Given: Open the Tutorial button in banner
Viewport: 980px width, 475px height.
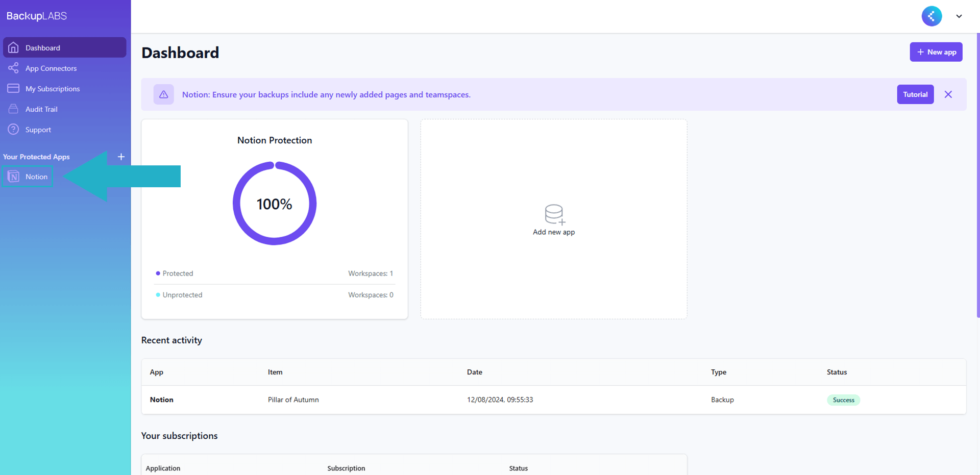Looking at the screenshot, I should click(x=915, y=94).
